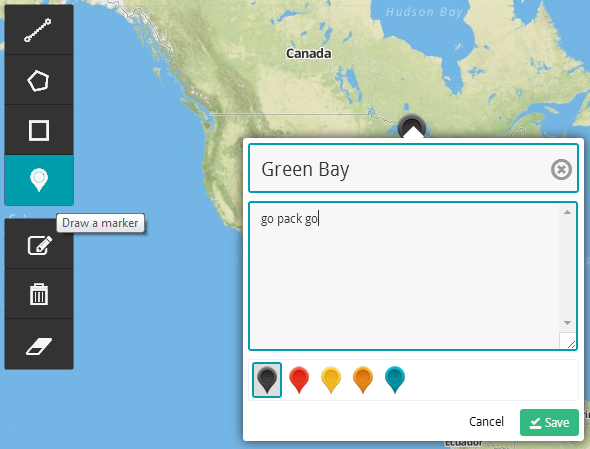Cancel the marker edit

(486, 422)
